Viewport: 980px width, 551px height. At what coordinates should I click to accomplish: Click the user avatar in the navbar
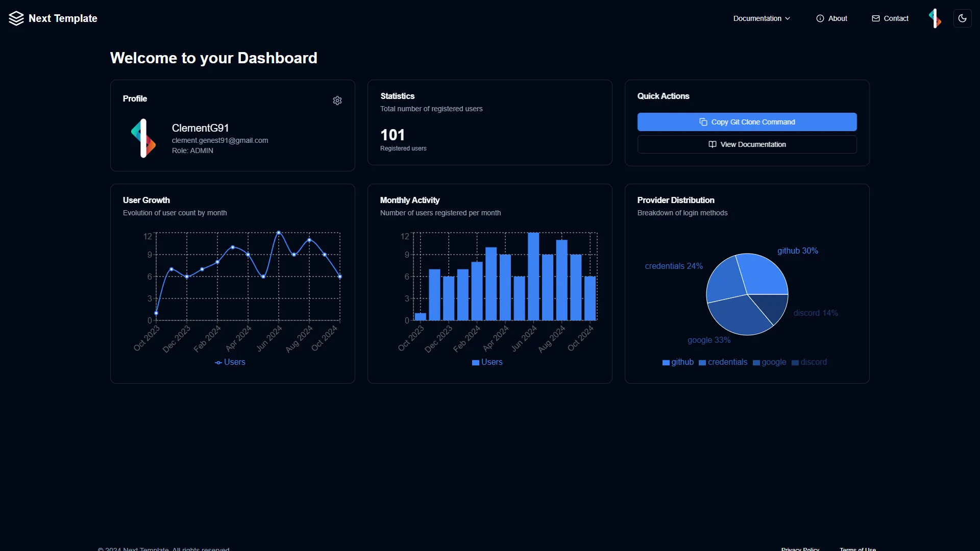coord(935,18)
